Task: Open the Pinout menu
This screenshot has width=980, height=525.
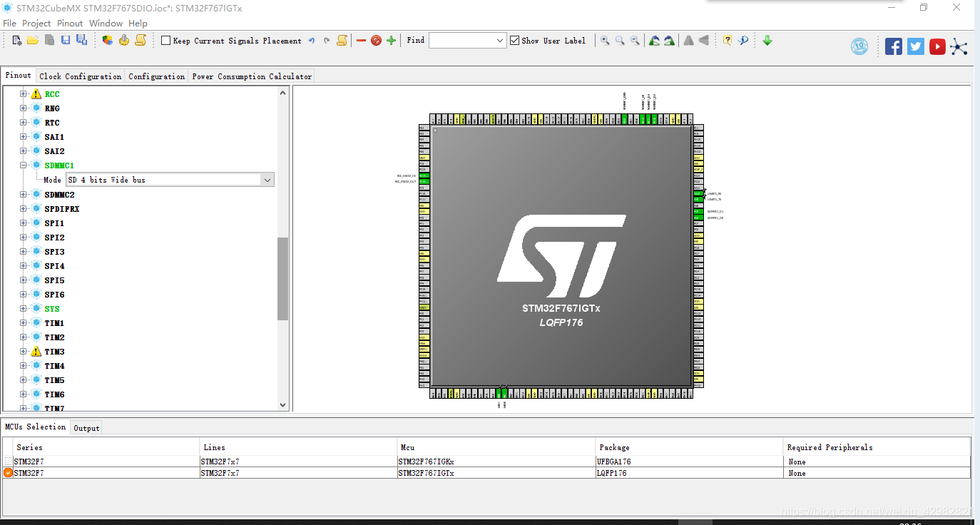Action: pyautogui.click(x=70, y=24)
